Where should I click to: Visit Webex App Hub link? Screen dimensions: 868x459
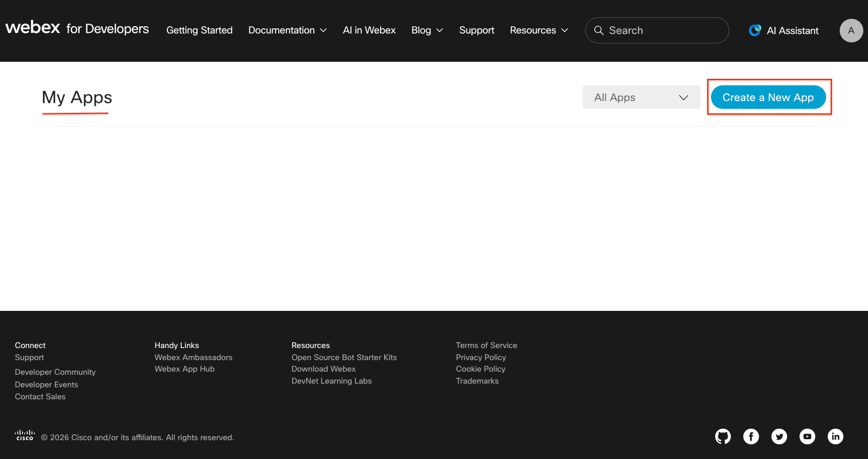pyautogui.click(x=185, y=369)
